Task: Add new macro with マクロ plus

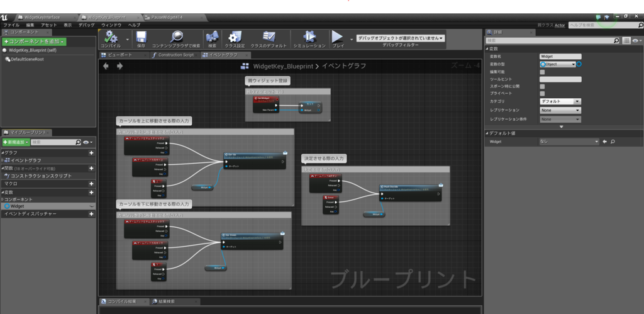Action: 92,184
